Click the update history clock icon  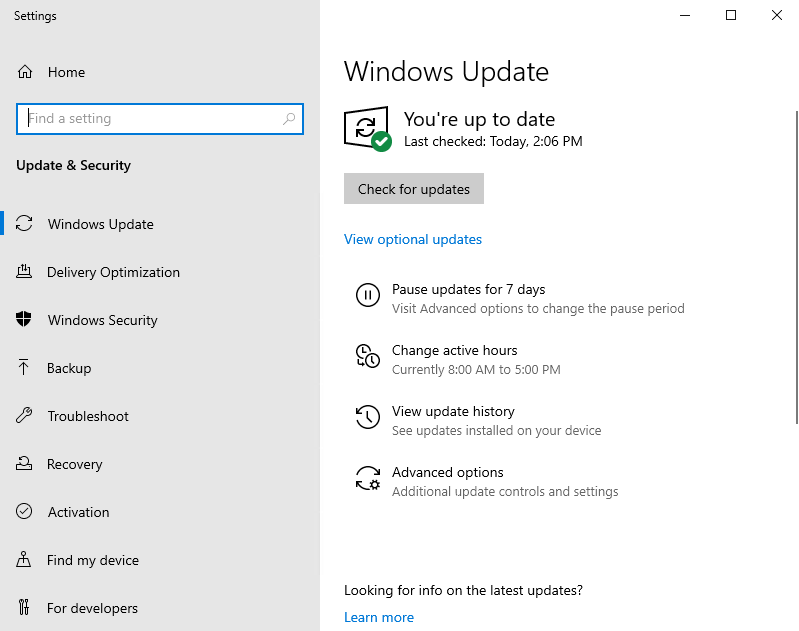tap(368, 417)
